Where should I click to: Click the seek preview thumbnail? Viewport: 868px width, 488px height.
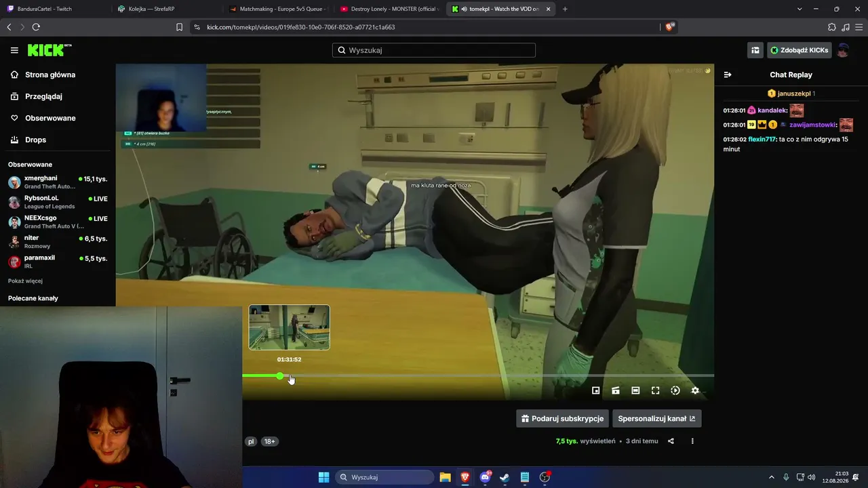click(290, 327)
